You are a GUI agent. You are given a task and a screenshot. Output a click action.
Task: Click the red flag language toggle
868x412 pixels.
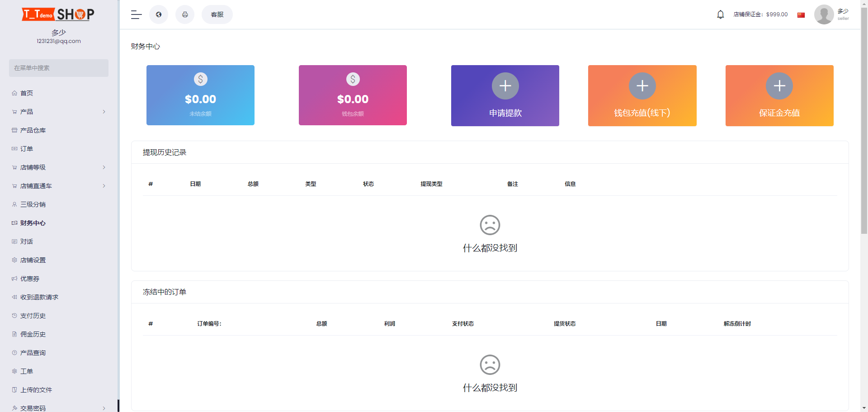pyautogui.click(x=801, y=14)
